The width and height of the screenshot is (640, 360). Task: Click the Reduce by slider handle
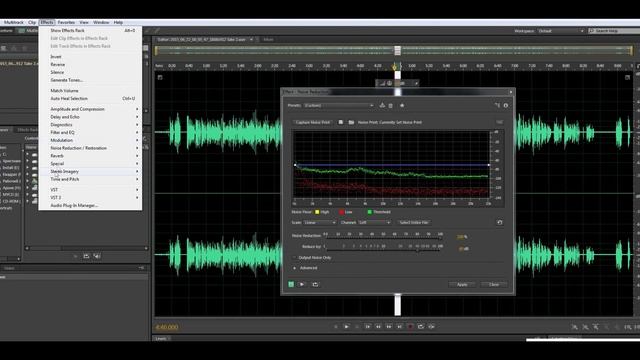[x=417, y=250]
